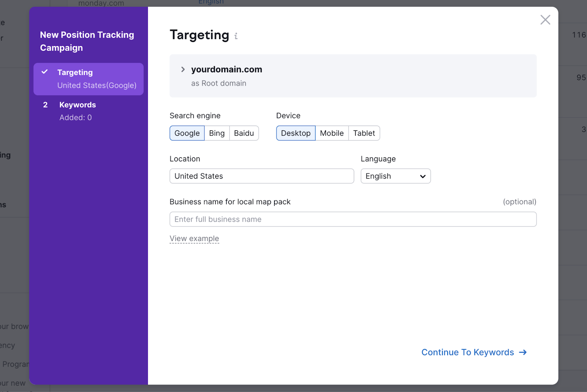Click the X to close the campaign dialog
The image size is (587, 392).
pyautogui.click(x=545, y=20)
